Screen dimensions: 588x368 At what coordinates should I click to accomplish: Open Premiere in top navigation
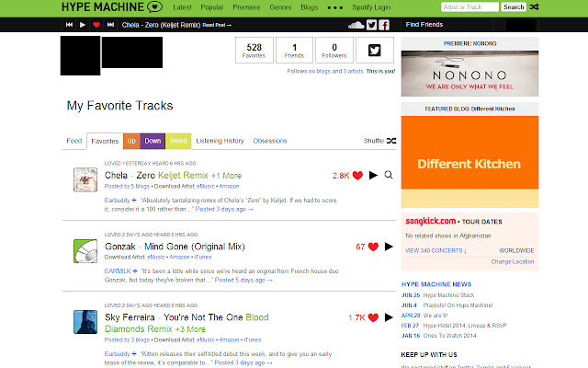pos(246,7)
